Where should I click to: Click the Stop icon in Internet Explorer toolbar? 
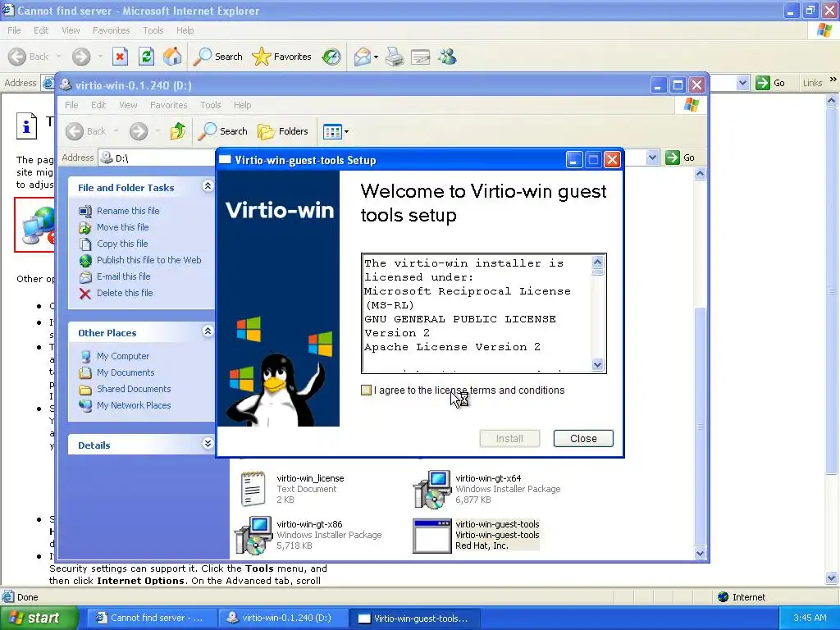point(120,57)
